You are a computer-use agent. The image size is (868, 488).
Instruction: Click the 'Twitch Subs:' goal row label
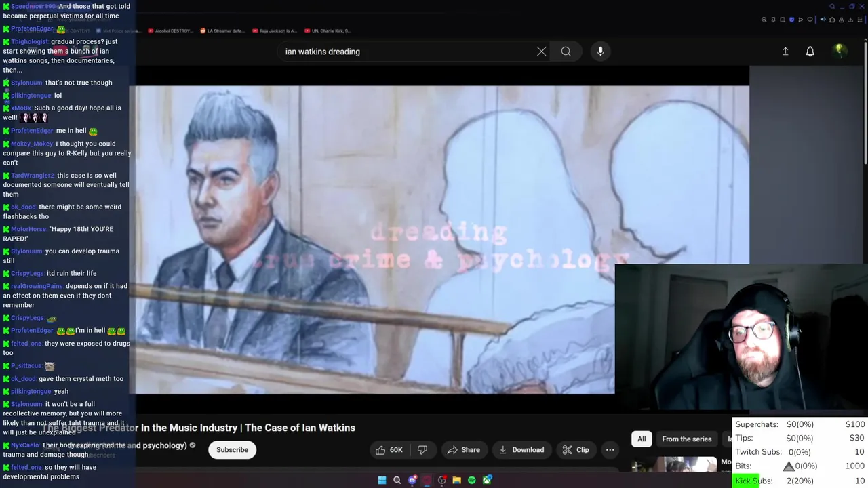pos(757,452)
